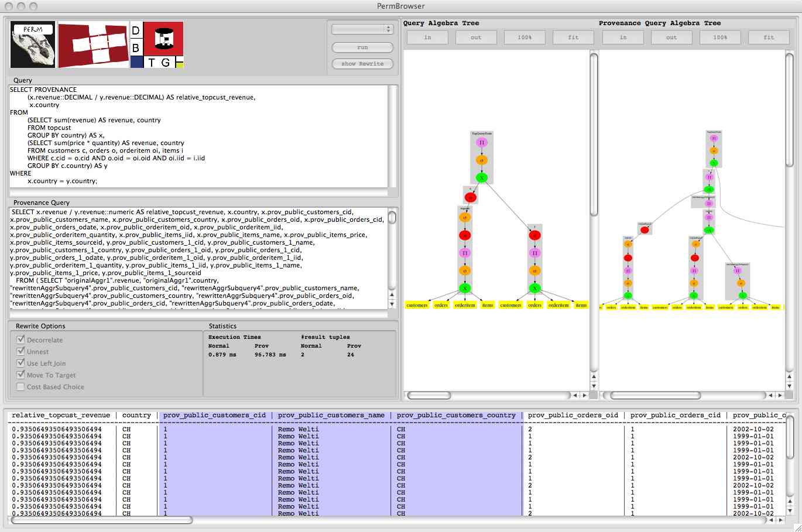The height and width of the screenshot is (532, 802).
Task: Click inside the Query SQL text area
Action: 198,136
